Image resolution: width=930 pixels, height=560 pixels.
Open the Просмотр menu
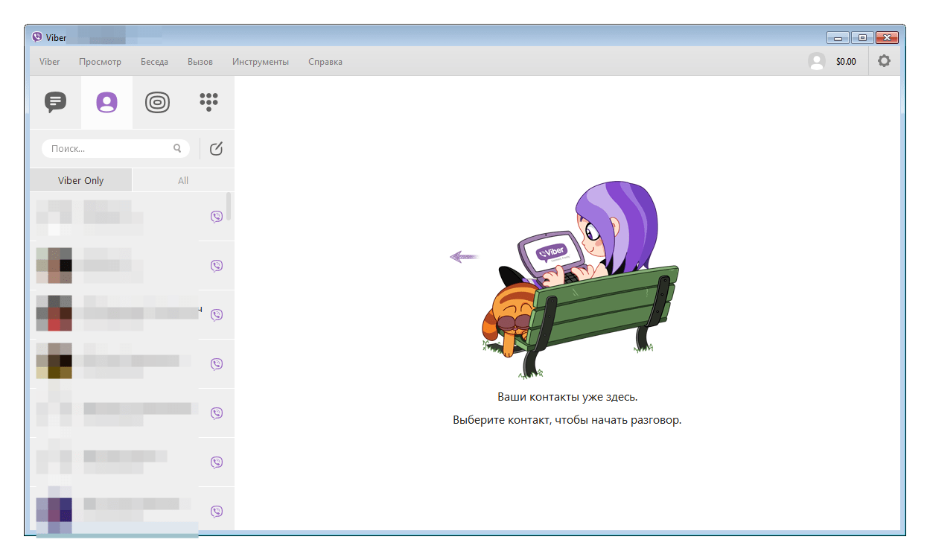tap(100, 62)
